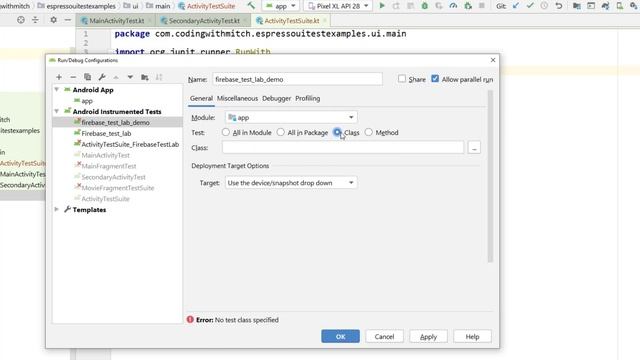Click the Make Project hammer icon
This screenshot has height=360, width=640.
(251, 6)
